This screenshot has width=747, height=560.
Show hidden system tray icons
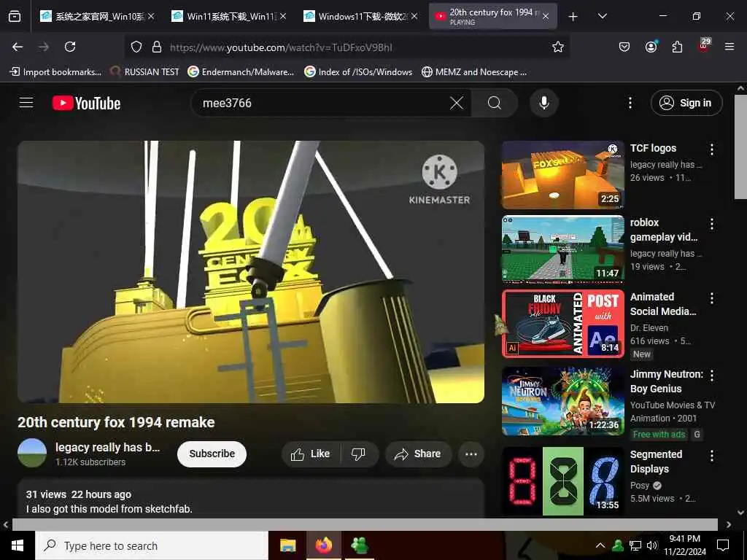click(x=600, y=545)
